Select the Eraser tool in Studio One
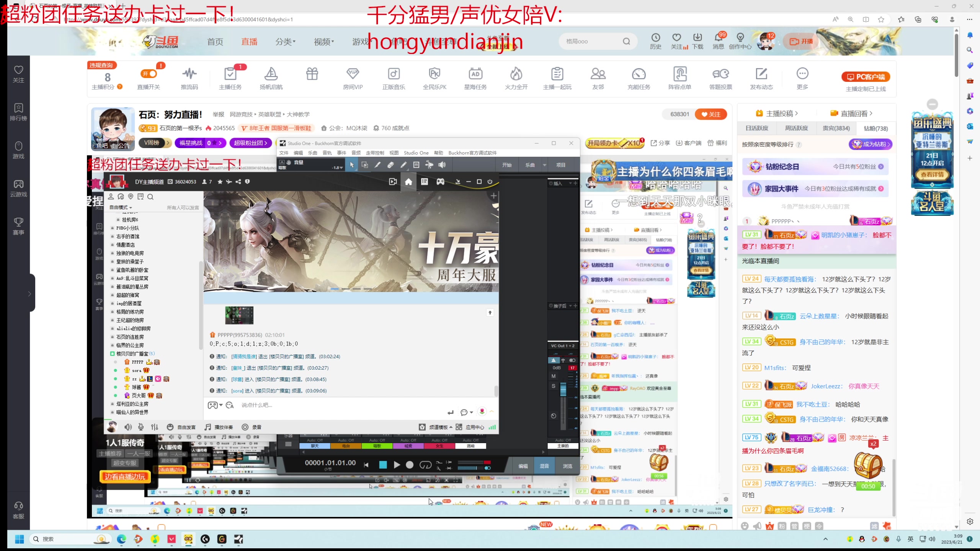This screenshot has width=980, height=551. [x=390, y=165]
